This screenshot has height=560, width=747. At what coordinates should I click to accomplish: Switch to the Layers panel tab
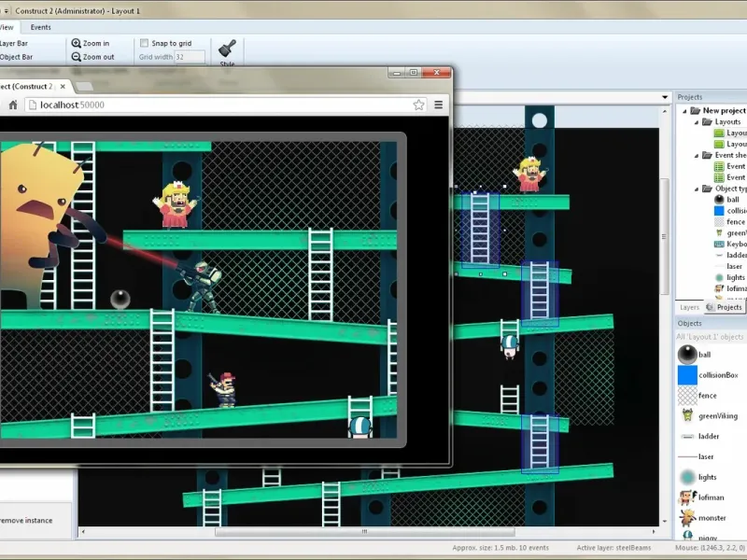pos(689,308)
